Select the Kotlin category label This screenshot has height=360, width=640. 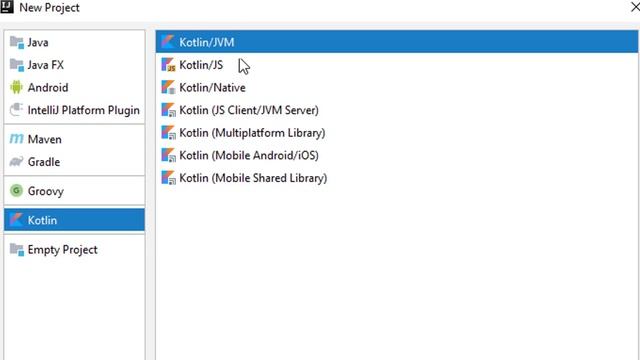tap(42, 220)
